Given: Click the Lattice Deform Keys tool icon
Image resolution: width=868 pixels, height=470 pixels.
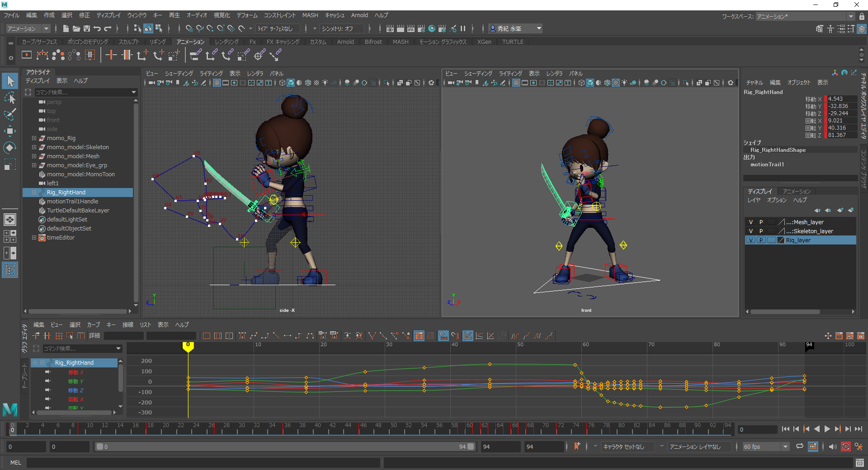Looking at the screenshot, I should (x=59, y=336).
